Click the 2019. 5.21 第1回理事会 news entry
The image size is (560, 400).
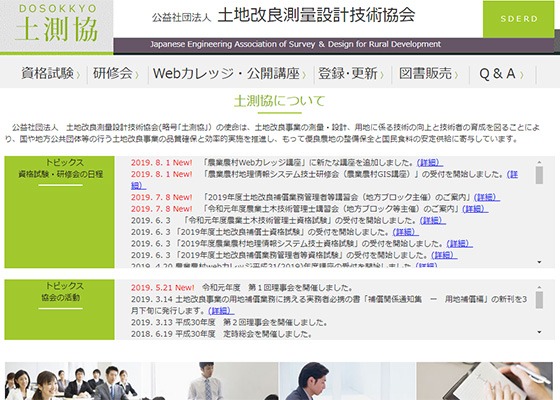[242, 288]
